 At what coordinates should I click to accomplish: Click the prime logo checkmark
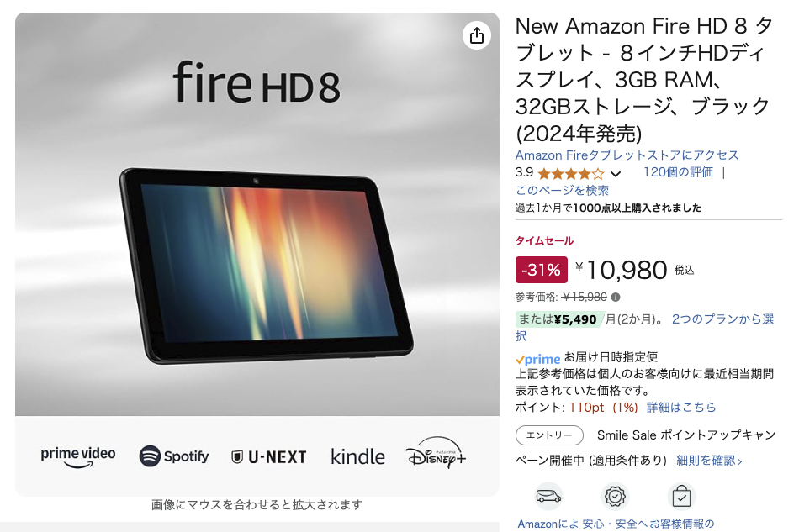pyautogui.click(x=520, y=360)
